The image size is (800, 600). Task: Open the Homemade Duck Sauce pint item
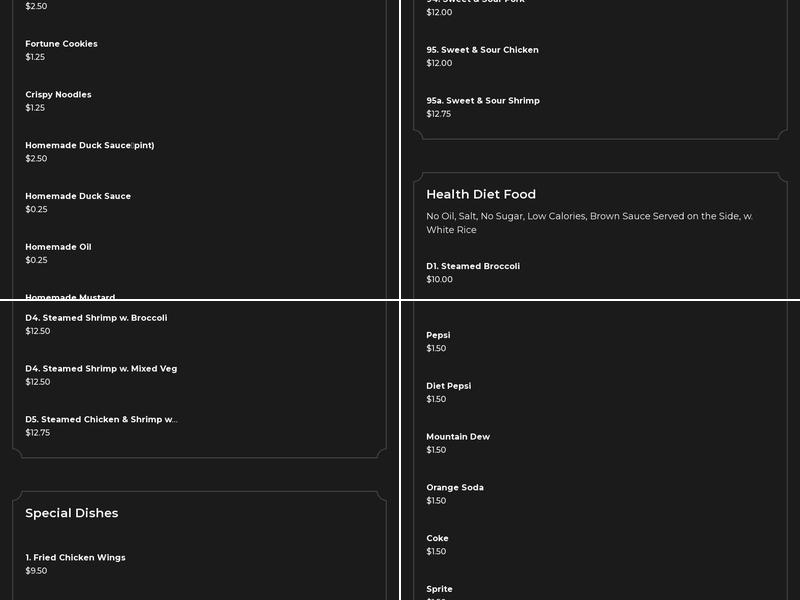[90, 146]
